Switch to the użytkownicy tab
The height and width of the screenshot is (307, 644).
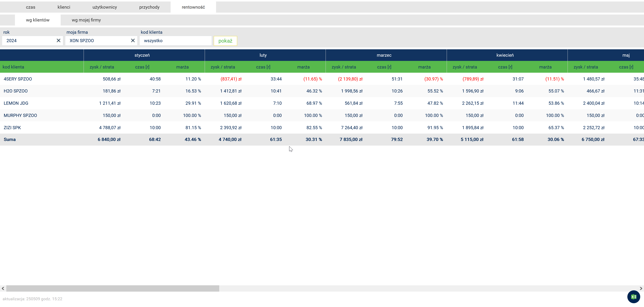tap(104, 7)
